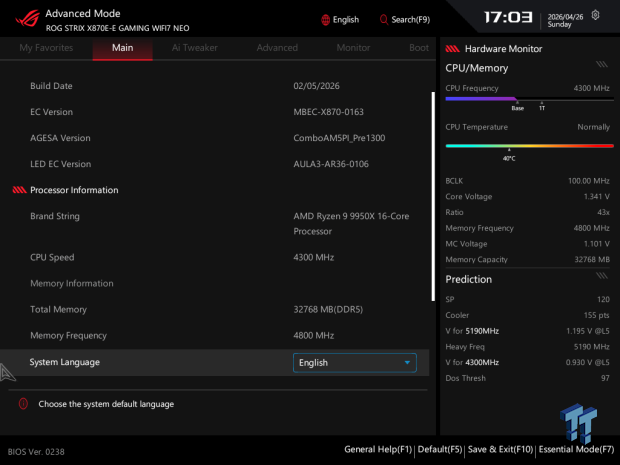
Task: Click the CPU Temperature color bar
Action: click(x=529, y=146)
